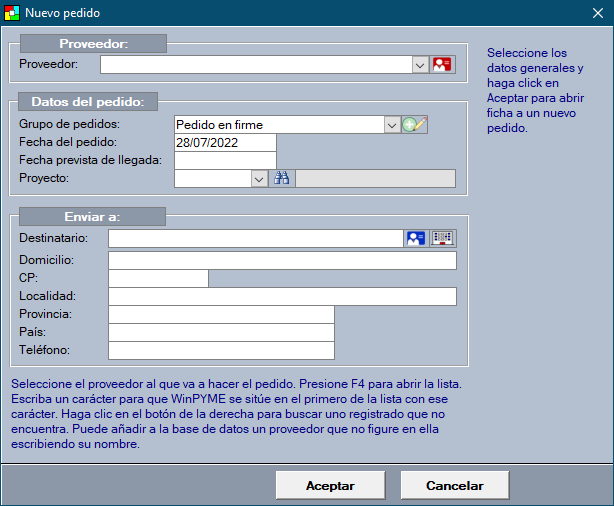The image size is (614, 506).
Task: Click into the Destinatario text field
Action: click(x=255, y=238)
